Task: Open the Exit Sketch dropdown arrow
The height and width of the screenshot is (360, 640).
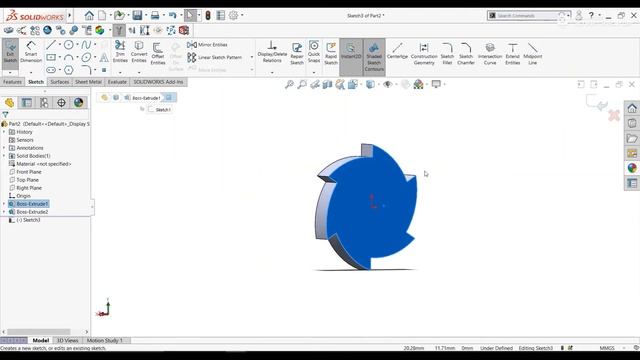Action: [x=10, y=73]
